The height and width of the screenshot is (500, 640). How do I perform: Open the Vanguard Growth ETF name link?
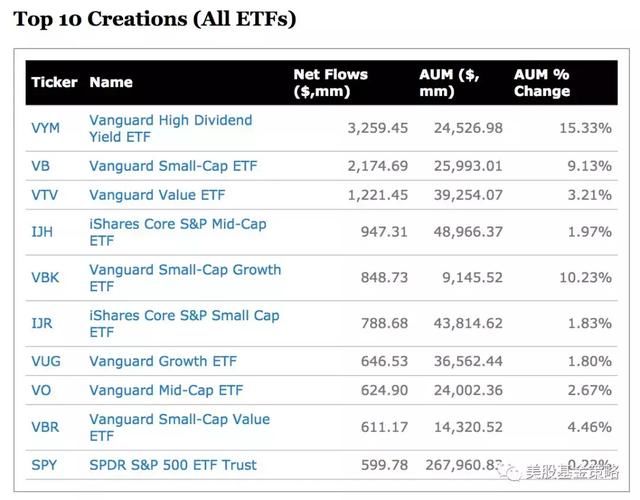point(163,361)
